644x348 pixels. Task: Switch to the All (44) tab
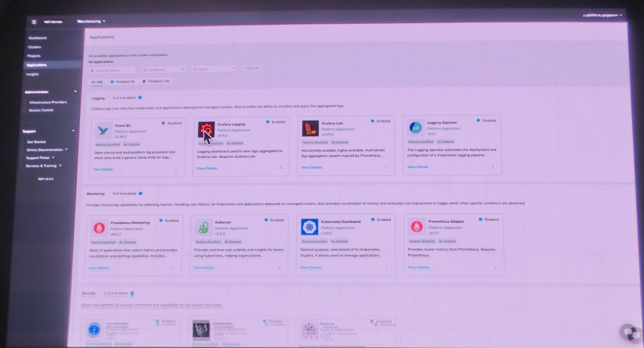tap(97, 82)
